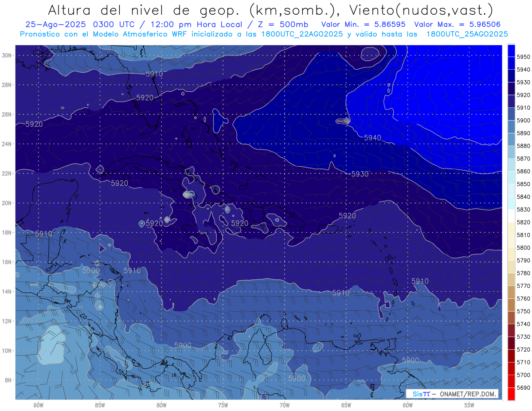Click the brown swatch between 5760 and 5750
The height and width of the screenshot is (411, 532).
click(x=511, y=305)
